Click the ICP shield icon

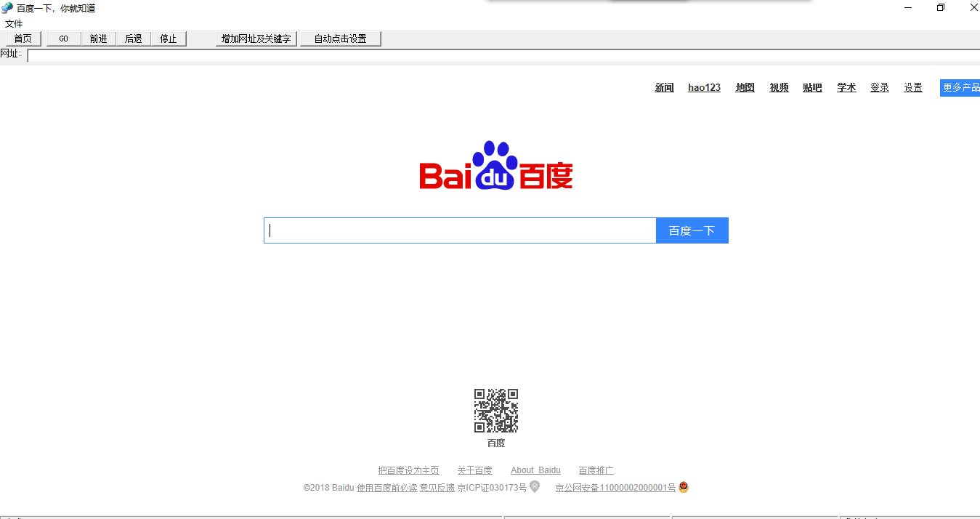[535, 487]
